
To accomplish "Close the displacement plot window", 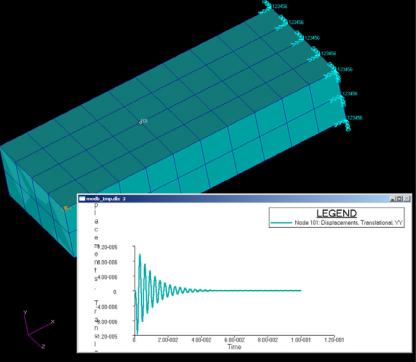I will point(406,199).
